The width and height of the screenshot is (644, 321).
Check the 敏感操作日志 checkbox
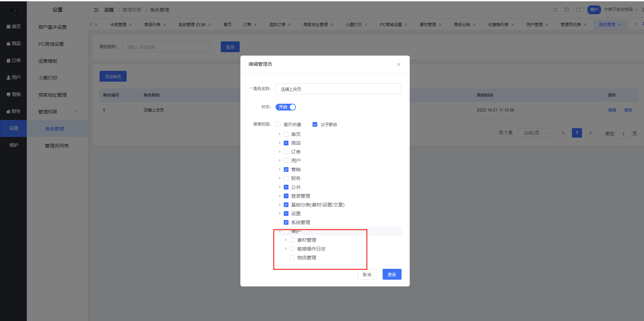pos(292,249)
